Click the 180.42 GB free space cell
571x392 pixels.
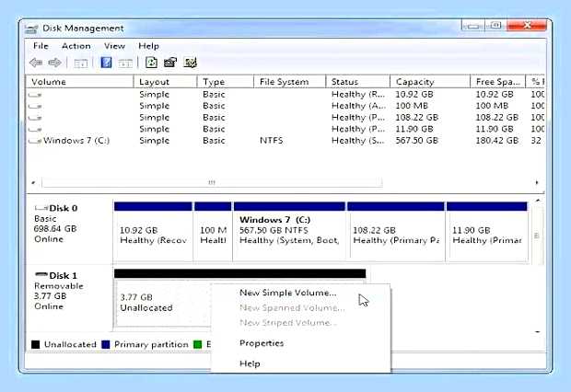coord(497,141)
